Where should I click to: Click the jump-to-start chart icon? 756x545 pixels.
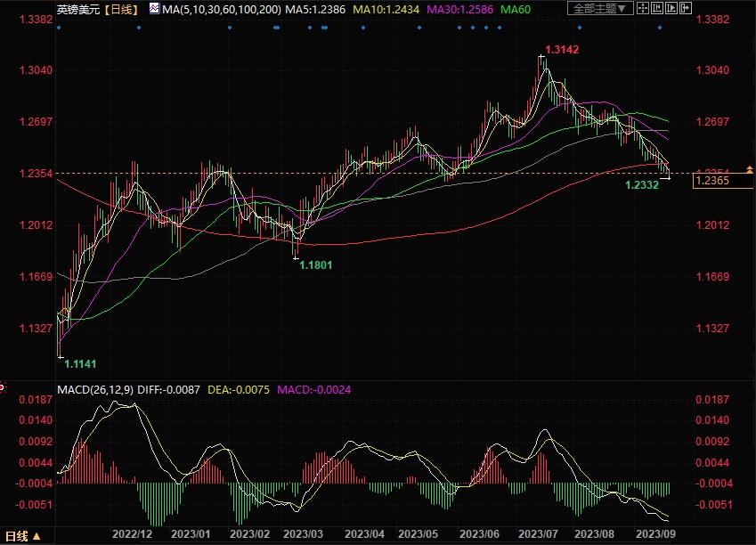click(656, 8)
